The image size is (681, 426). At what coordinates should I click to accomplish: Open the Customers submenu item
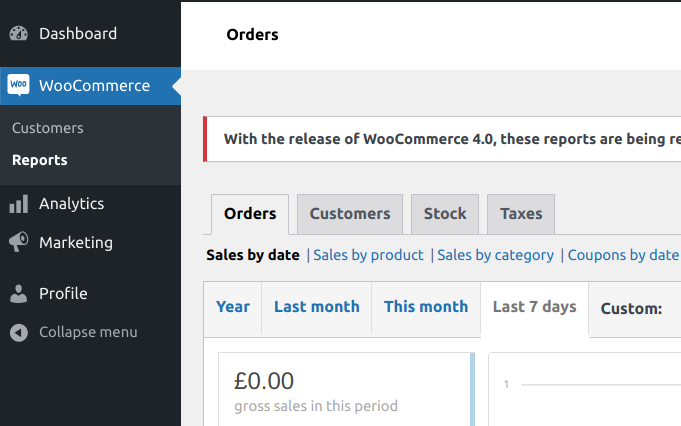[x=48, y=128]
